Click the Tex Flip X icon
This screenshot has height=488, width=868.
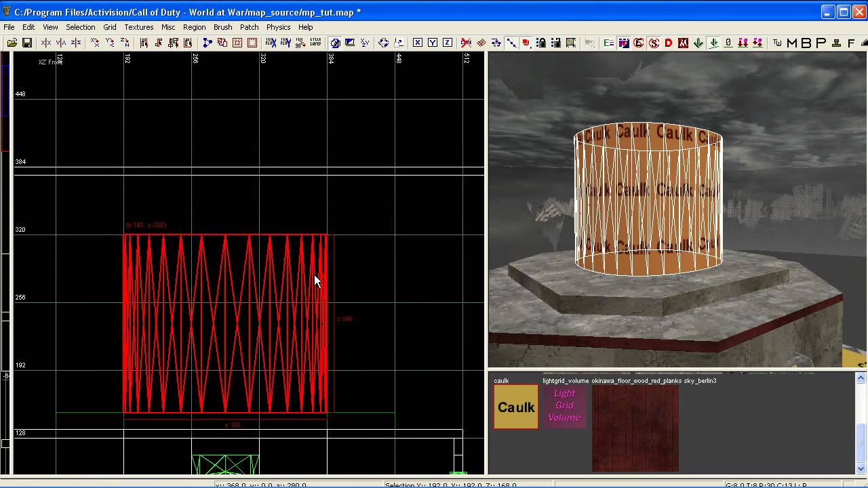click(x=271, y=43)
